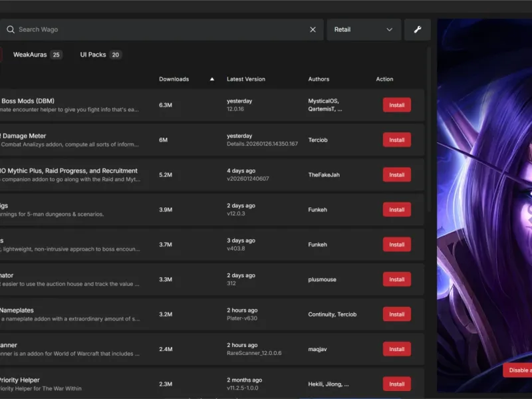The image size is (532, 399).
Task: Click the Retail dropdown chevron arrow
Action: [x=390, y=29]
